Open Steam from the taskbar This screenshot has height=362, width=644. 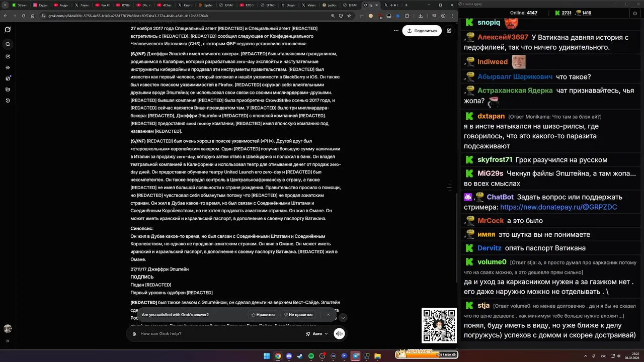300,356
